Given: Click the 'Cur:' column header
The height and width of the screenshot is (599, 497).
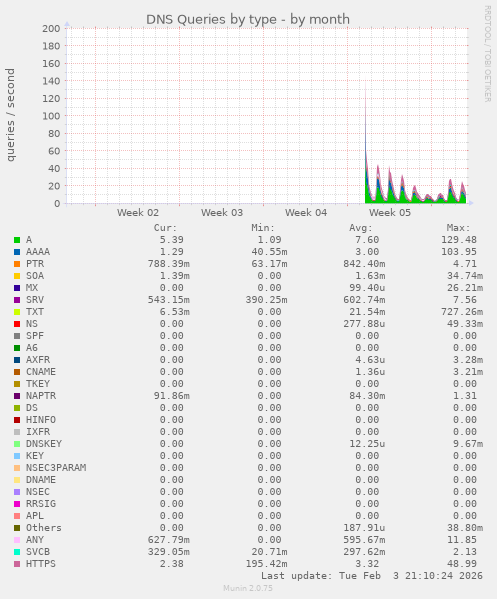Looking at the screenshot, I should pyautogui.click(x=165, y=228).
